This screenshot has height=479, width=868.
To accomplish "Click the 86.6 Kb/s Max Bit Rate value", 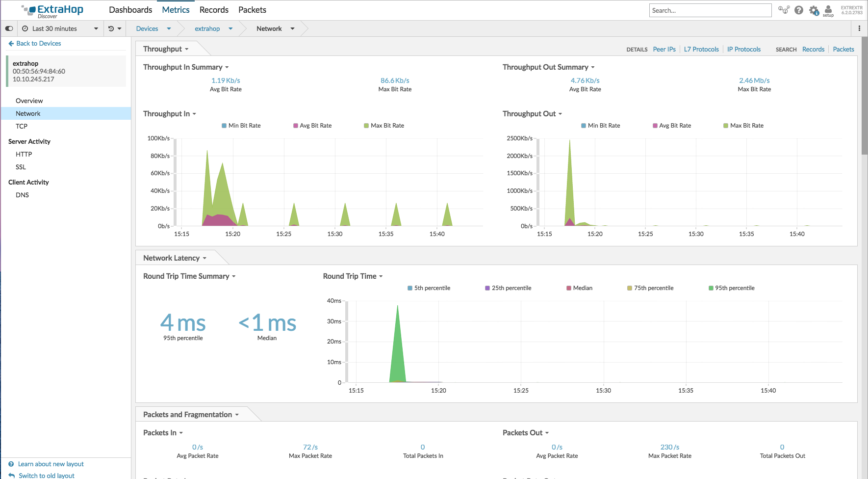I will point(395,80).
